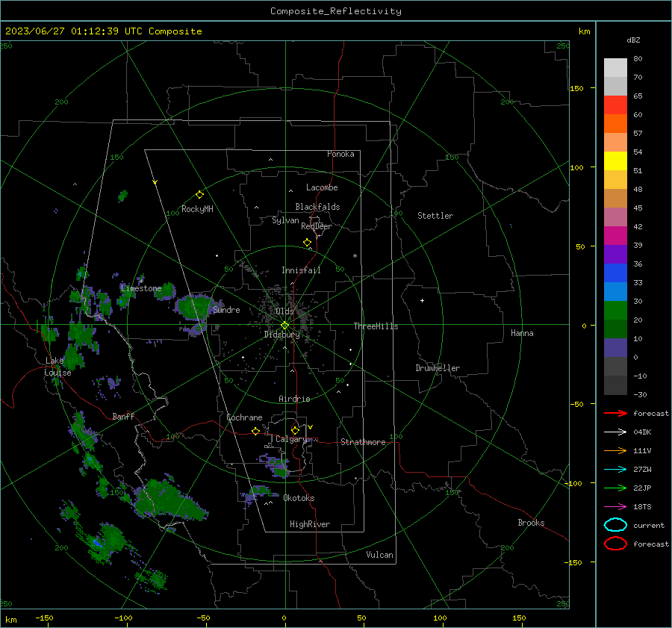This screenshot has height=628, width=672.
Task: Click the Ponoka town label
Action: [340, 154]
